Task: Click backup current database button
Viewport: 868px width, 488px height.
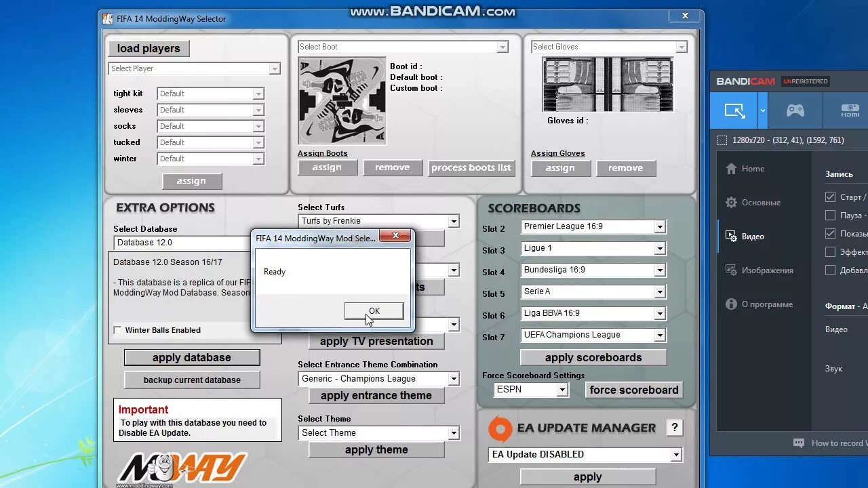Action: pos(192,380)
